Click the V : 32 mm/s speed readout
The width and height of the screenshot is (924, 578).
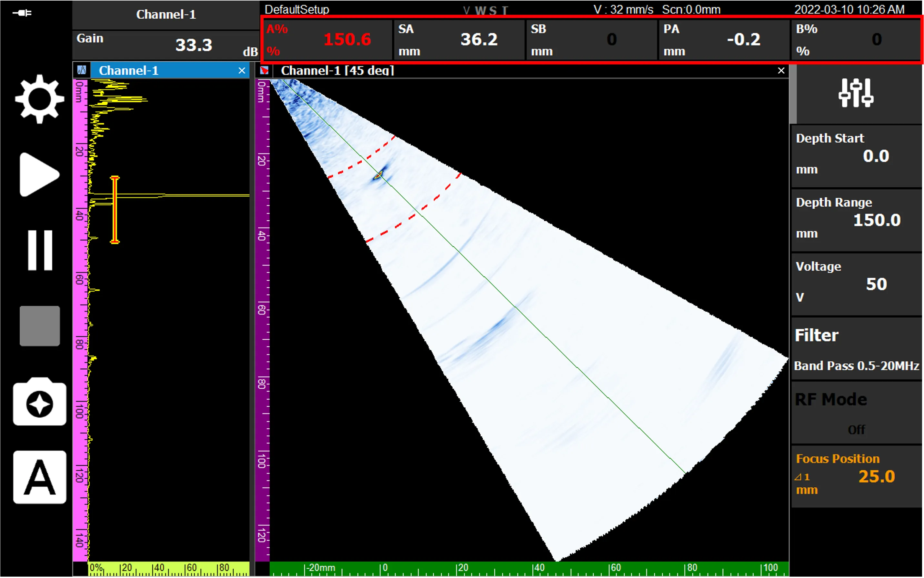coord(623,9)
